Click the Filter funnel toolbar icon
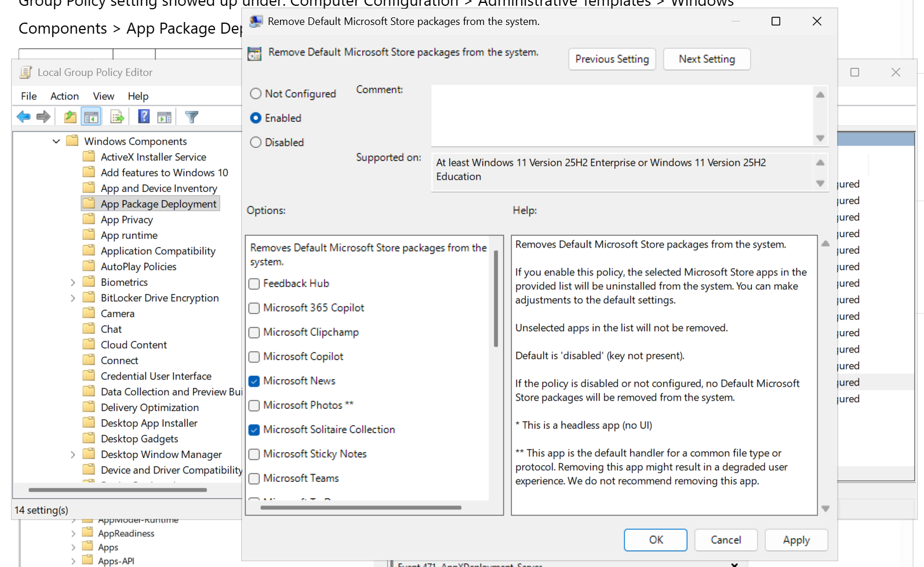 [192, 117]
